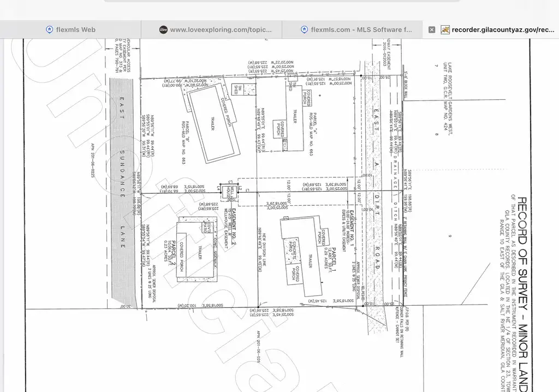The height and width of the screenshot is (392, 559).
Task: Click the '0.29 ACRES' text under Parcel 1
Action: point(326,258)
